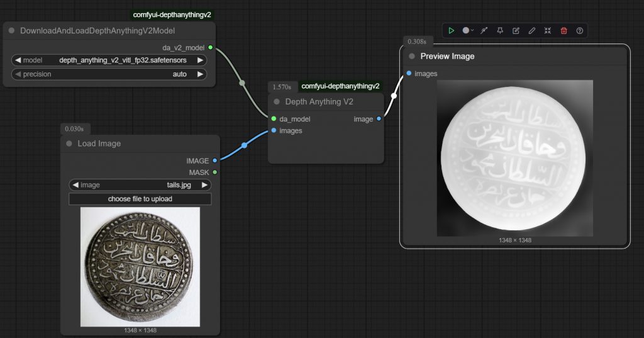Toggle collapse dot on Depth Anything V2 node
Viewport: 644px width, 338px height.
(277, 101)
